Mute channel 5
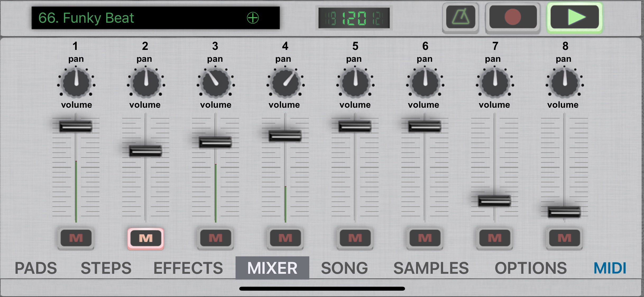The height and width of the screenshot is (297, 644). click(x=355, y=238)
